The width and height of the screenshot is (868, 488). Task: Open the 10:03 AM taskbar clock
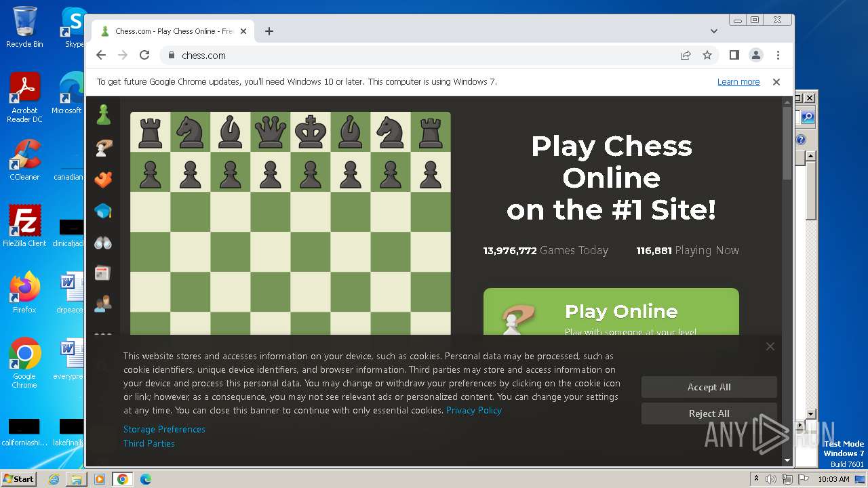click(833, 479)
